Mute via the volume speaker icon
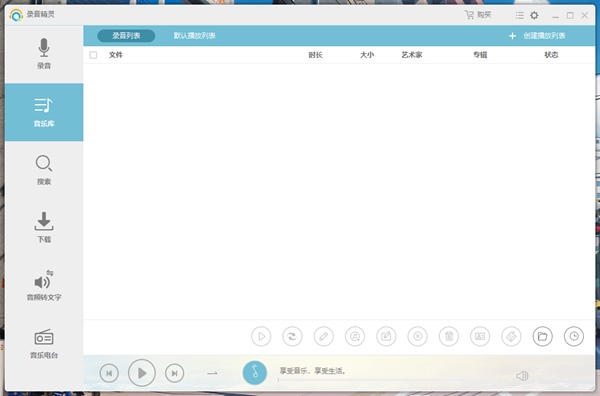 (522, 376)
